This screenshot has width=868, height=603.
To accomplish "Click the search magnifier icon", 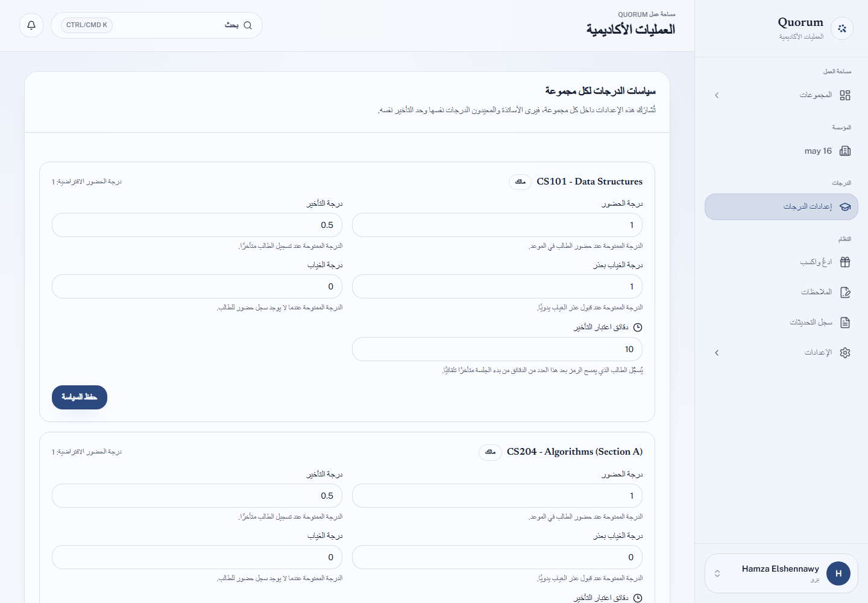I will pyautogui.click(x=248, y=25).
